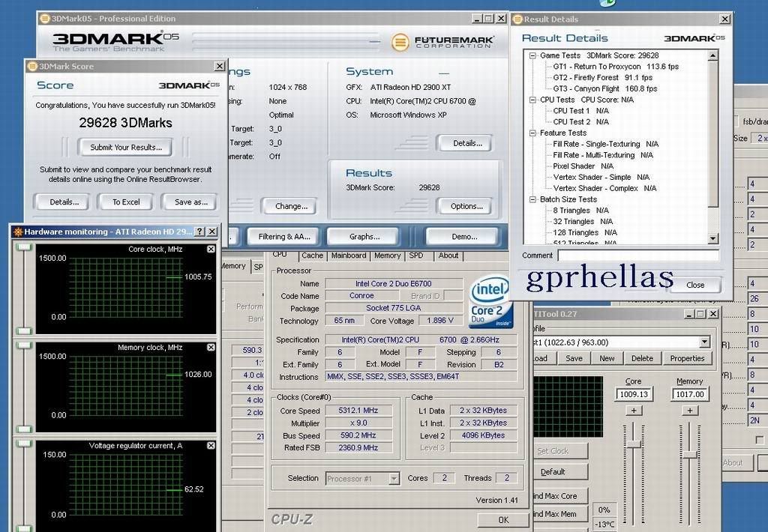Switch to CPU-Z SPD tab

[415, 256]
